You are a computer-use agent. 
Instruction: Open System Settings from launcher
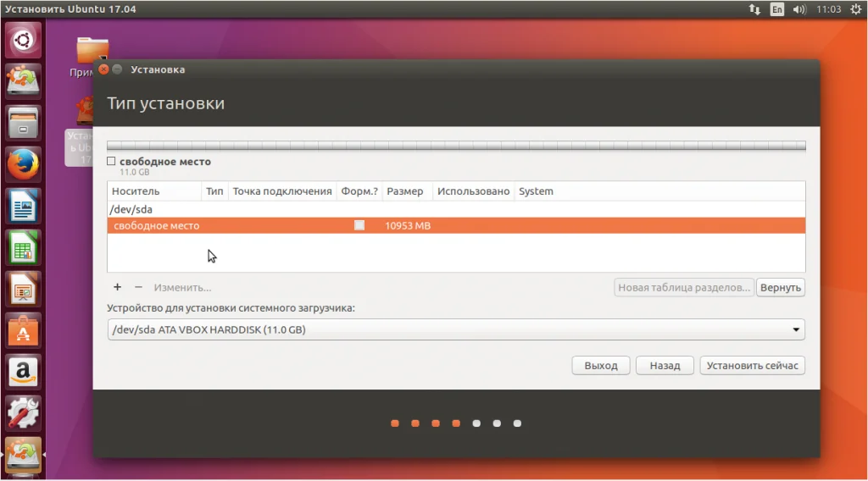[23, 413]
